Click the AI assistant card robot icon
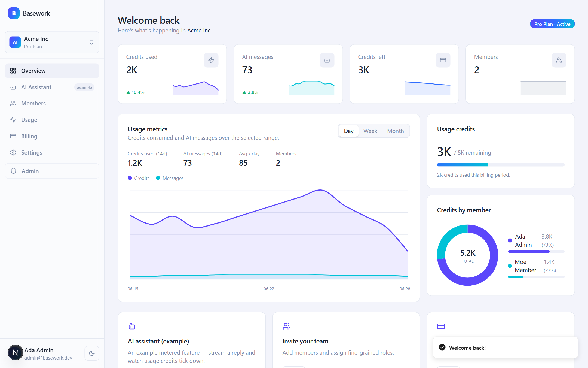 click(x=132, y=326)
